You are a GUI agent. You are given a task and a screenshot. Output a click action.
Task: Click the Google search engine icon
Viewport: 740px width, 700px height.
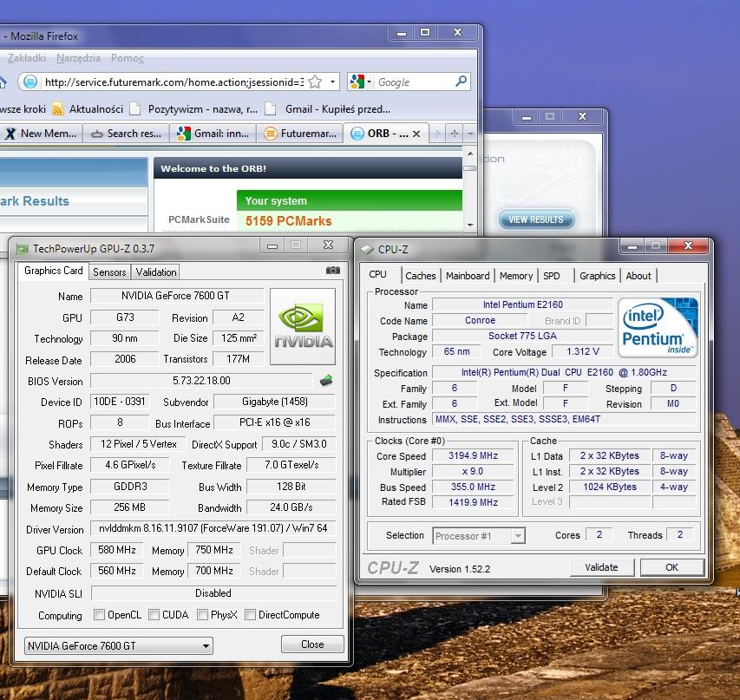pos(357,82)
